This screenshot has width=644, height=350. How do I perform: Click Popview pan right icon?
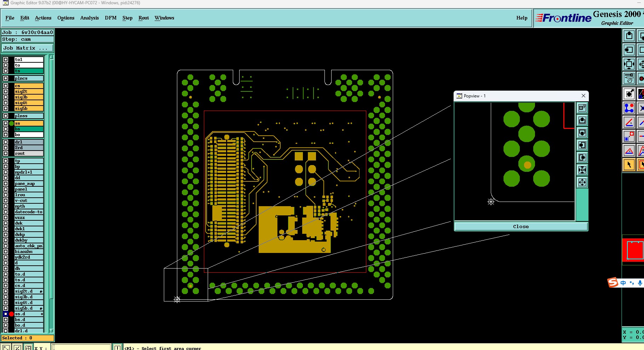(582, 157)
